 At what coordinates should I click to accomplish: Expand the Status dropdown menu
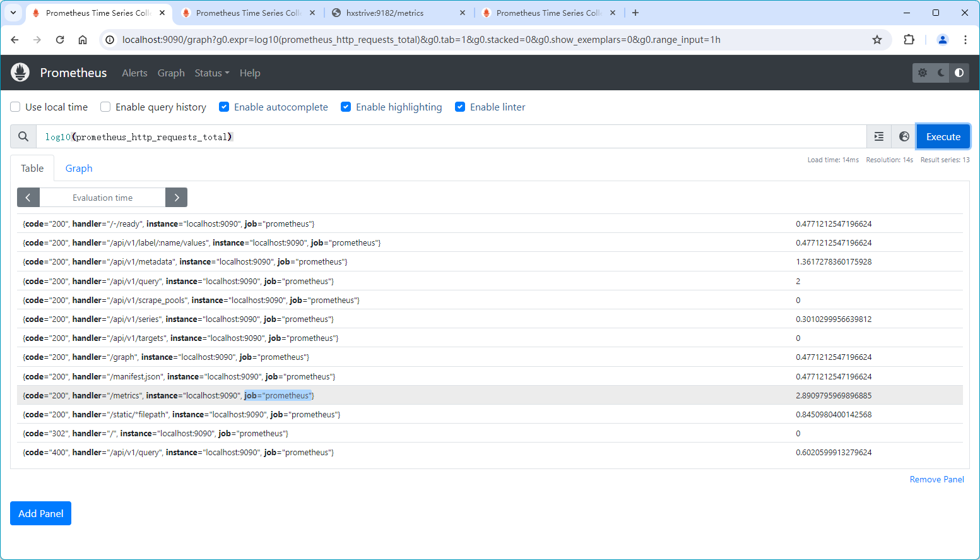coord(212,73)
